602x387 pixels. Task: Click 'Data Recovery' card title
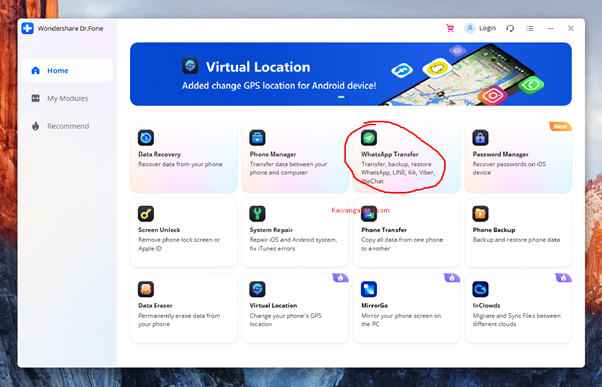click(159, 154)
